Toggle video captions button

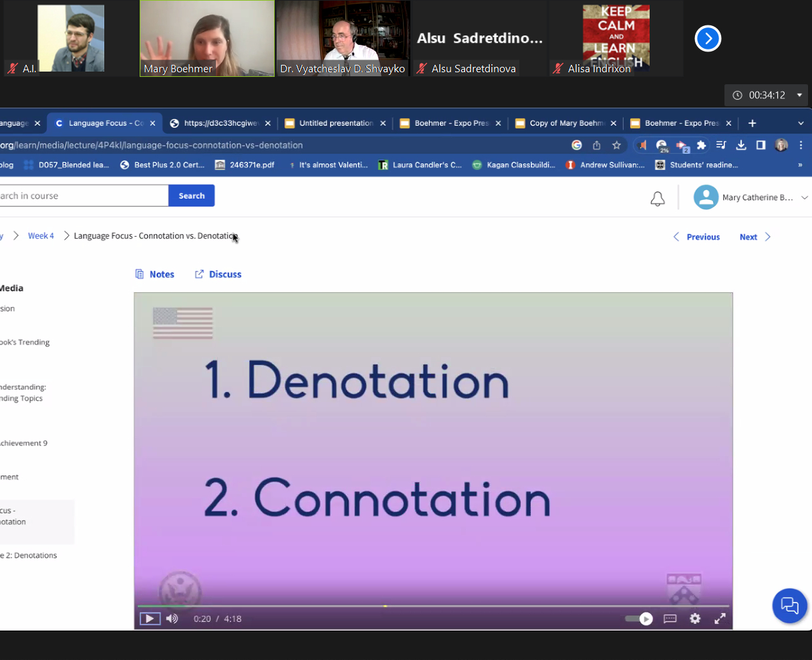[670, 619]
